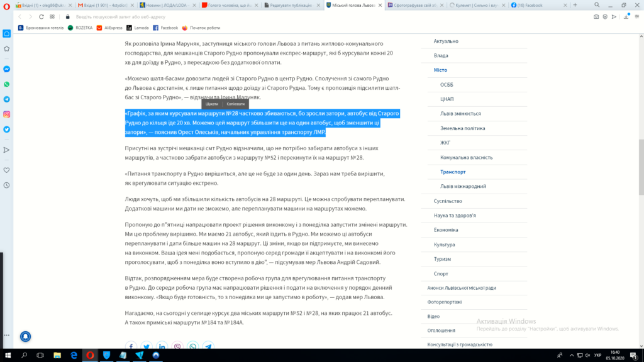644x362 pixels.
Task: Click Шукати in the selection popup
Action: click(212, 104)
